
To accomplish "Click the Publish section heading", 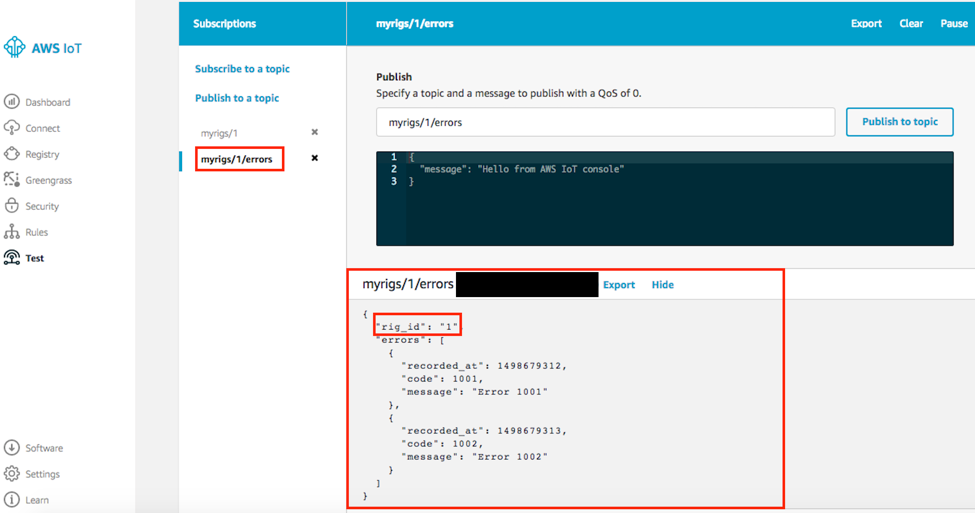I will [394, 76].
